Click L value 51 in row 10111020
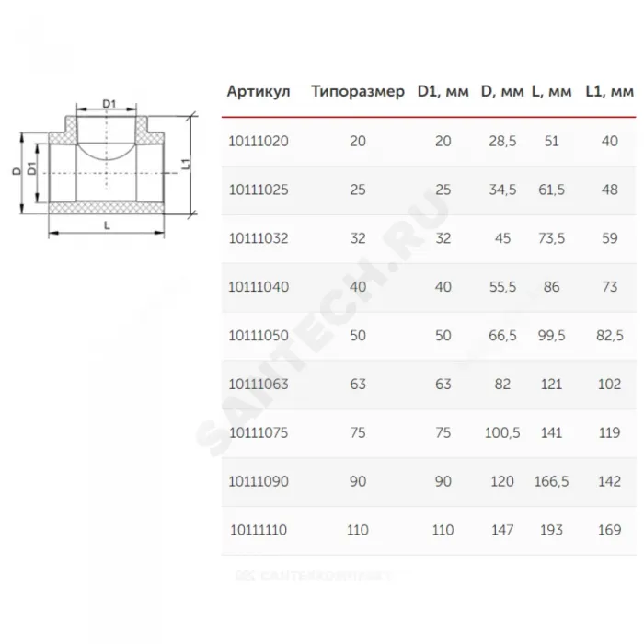 pos(552,142)
